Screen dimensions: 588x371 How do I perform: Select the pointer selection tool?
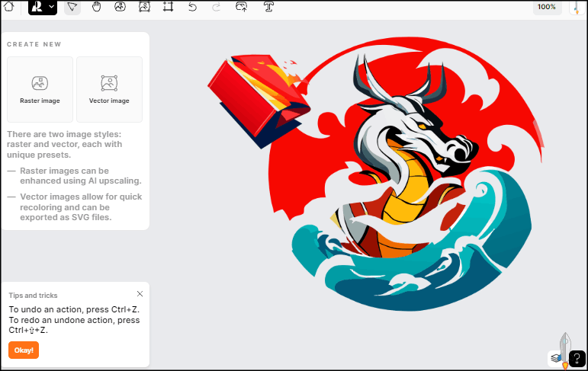click(72, 7)
